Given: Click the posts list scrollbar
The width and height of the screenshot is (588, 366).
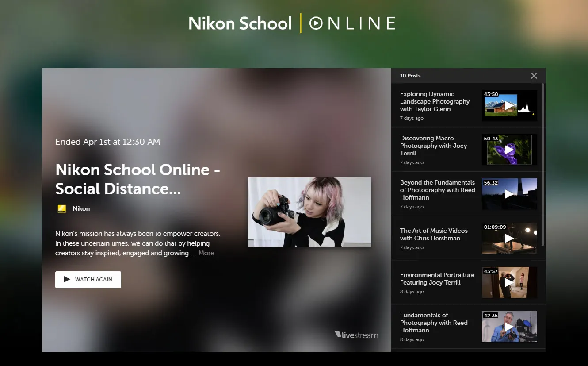Looking at the screenshot, I should [543, 164].
